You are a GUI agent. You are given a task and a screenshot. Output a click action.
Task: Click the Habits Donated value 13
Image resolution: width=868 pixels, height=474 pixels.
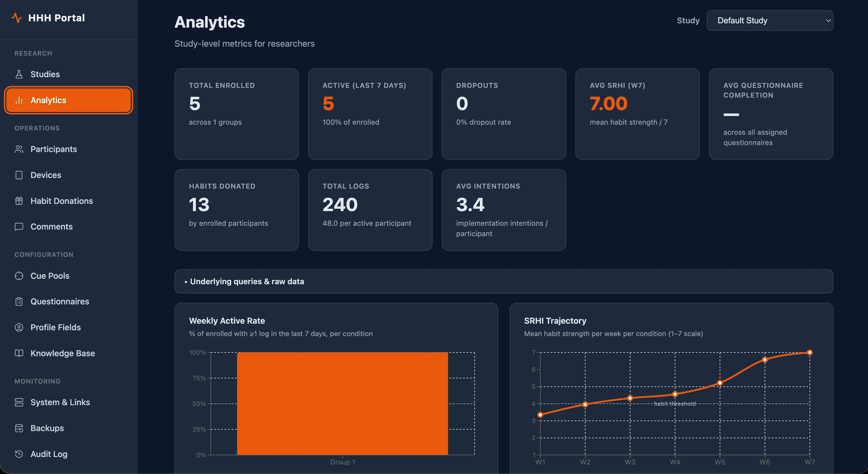pyautogui.click(x=199, y=204)
